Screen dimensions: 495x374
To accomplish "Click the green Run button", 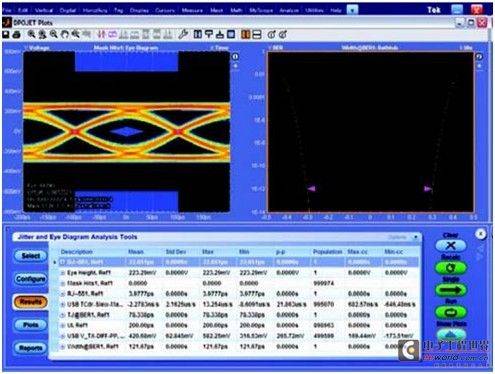I will point(451,312).
